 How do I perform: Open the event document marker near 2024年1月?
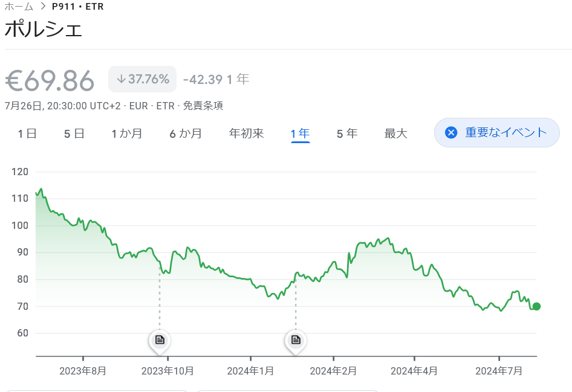[x=296, y=339]
